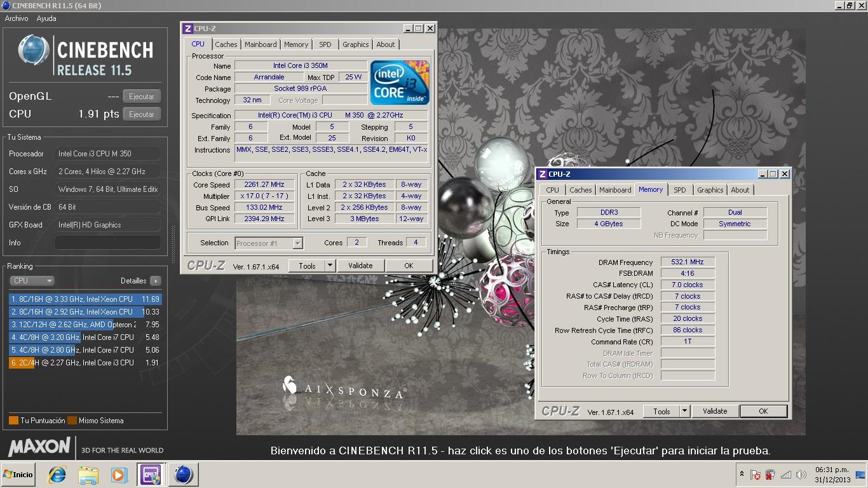
Task: Open Caches tab in first CPU-Z window
Action: click(x=226, y=44)
